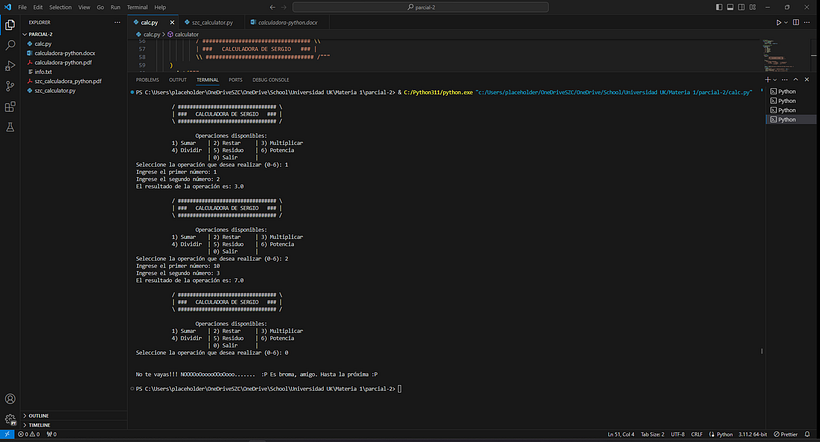Switch to the PORTS panel tab
This screenshot has height=442, width=820.
coord(235,80)
